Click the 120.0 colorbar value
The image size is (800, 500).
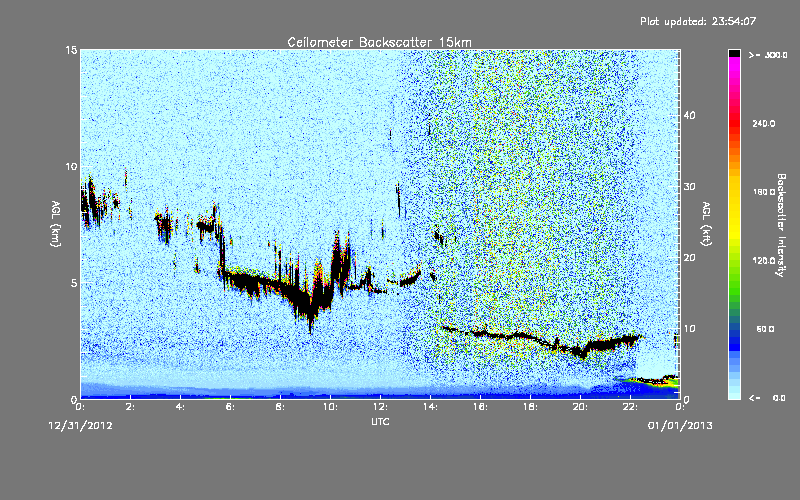click(763, 260)
